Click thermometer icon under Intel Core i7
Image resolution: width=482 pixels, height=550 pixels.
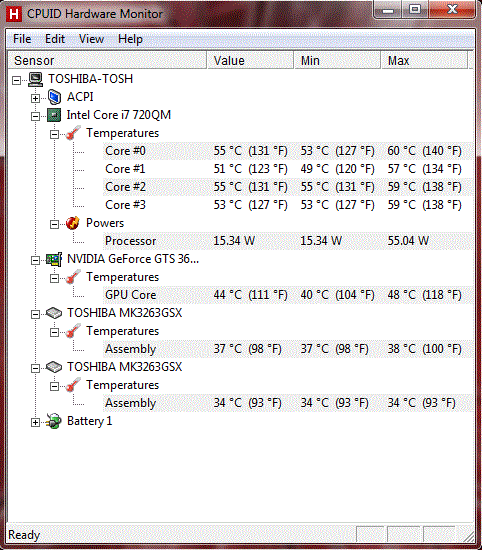point(73,133)
